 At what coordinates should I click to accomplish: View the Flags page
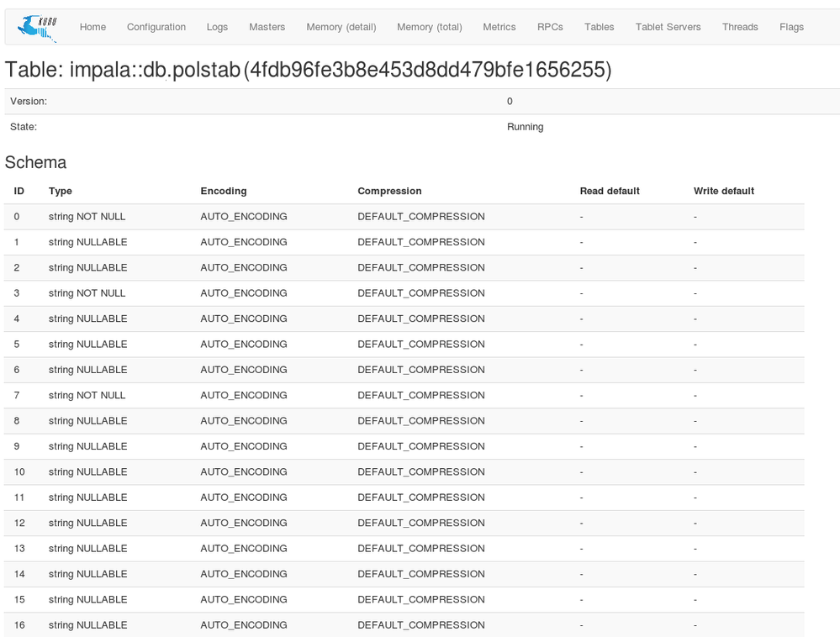click(791, 27)
